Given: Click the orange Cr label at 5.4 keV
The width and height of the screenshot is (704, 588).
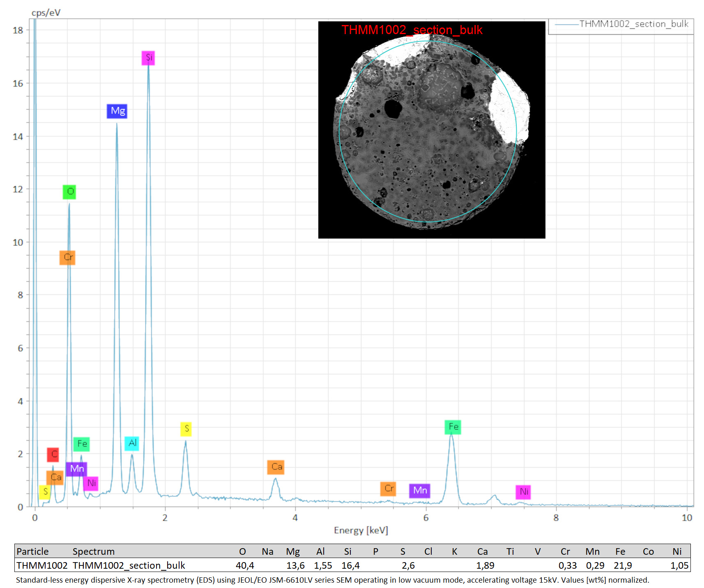Looking at the screenshot, I should point(388,489).
